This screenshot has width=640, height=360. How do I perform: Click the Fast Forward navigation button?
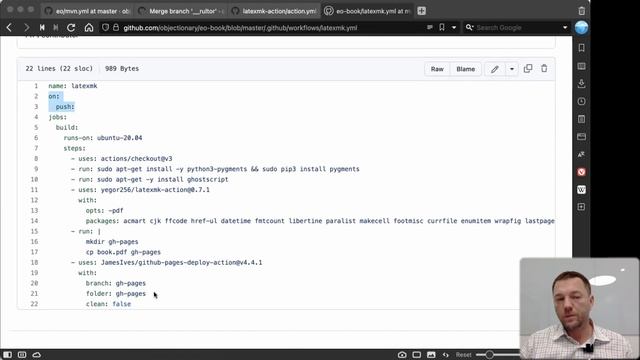[56, 28]
